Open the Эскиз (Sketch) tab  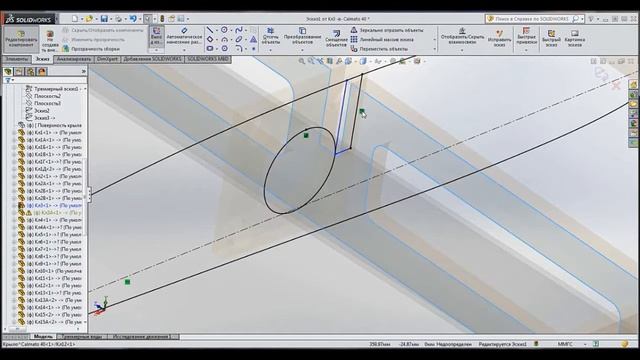(x=42, y=59)
